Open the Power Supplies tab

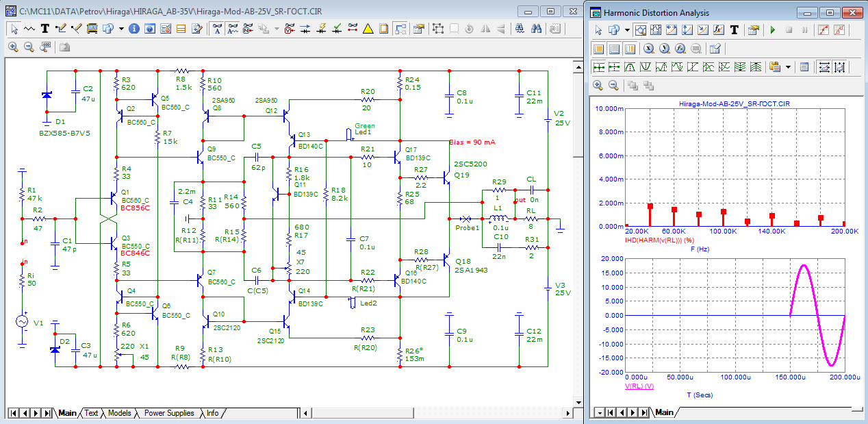(168, 413)
